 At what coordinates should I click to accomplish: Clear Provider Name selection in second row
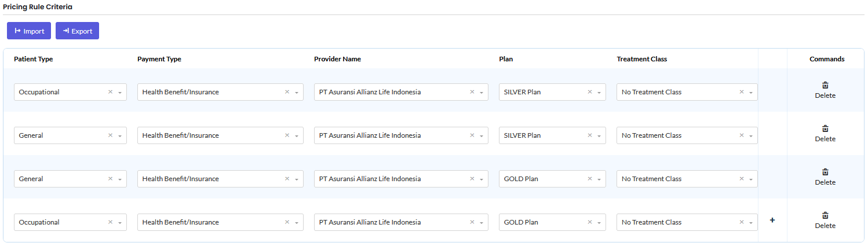pyautogui.click(x=472, y=135)
